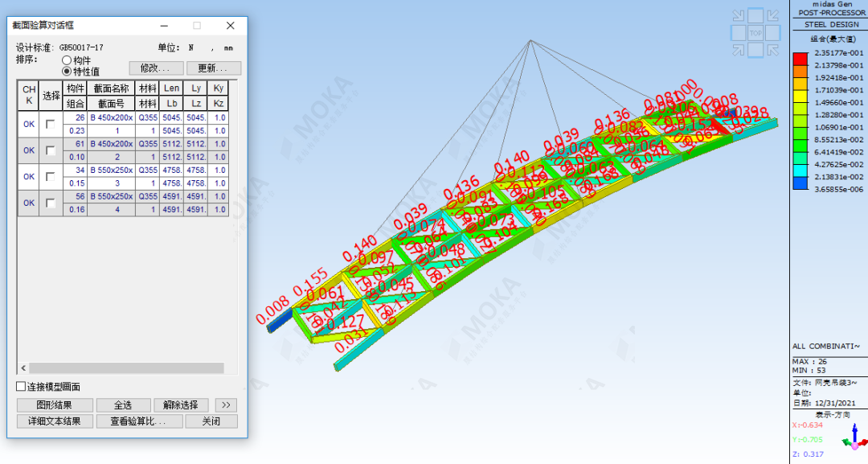The image size is (868, 464).
Task: Click the table's horizontal scrollbar left arrow
Action: pyautogui.click(x=23, y=368)
